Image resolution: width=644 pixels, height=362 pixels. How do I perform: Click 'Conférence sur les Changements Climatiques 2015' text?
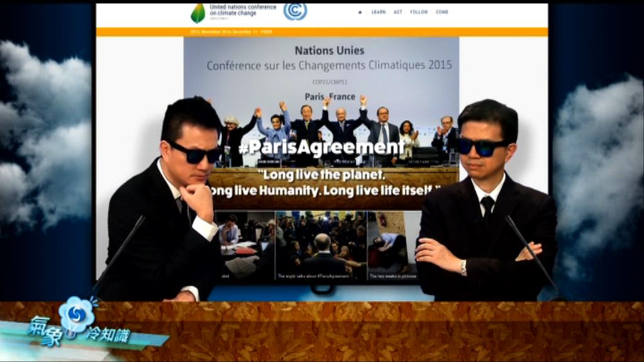[329, 65]
